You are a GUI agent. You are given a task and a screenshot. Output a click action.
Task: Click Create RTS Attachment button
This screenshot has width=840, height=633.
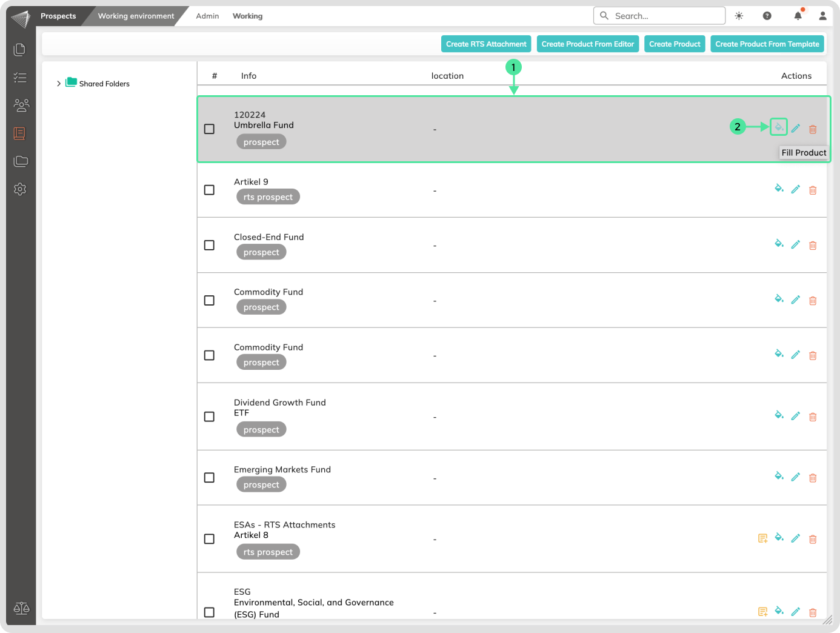tap(486, 44)
